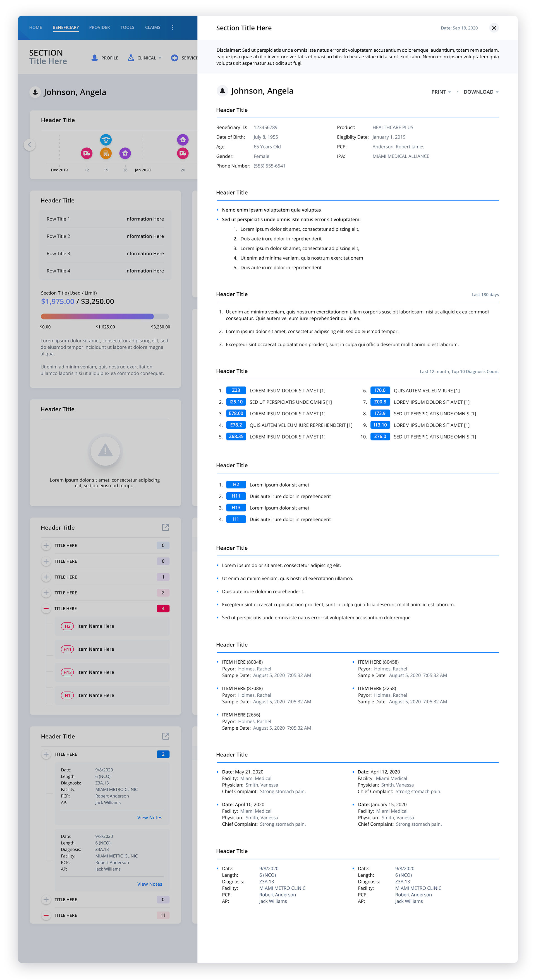This screenshot has width=536, height=980.
Task: Select the Clinical flask icon
Action: click(130, 58)
